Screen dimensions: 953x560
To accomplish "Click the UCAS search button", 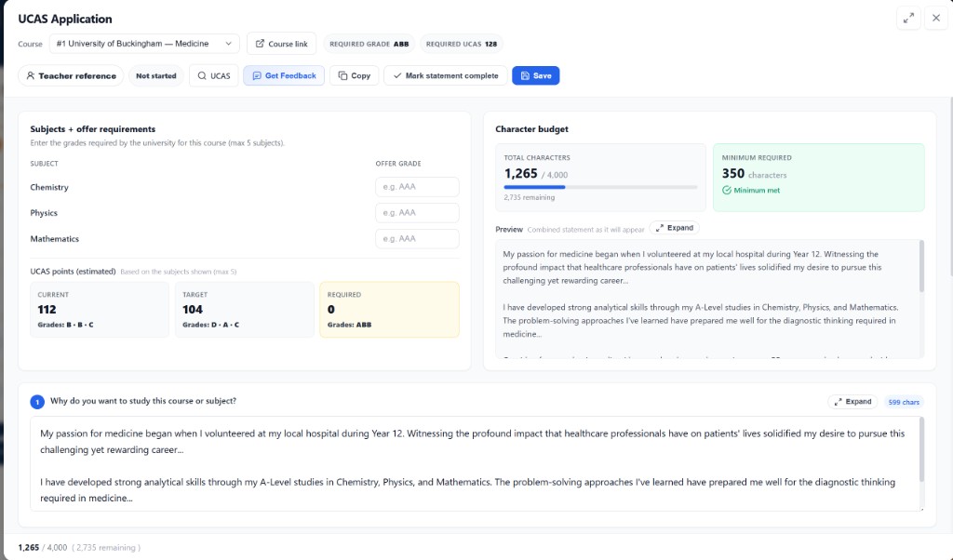I will (213, 76).
